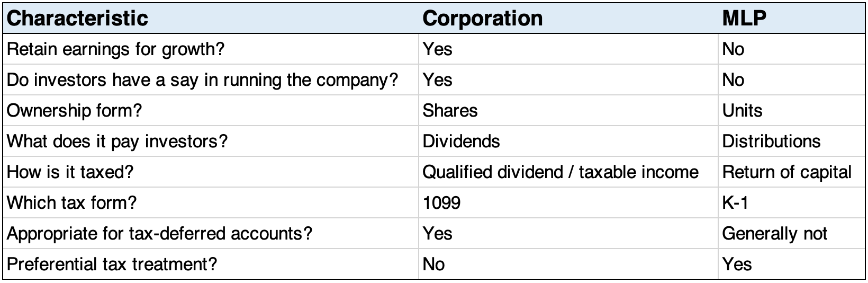Click the 'Preferential tax treatment?' cell
This screenshot has height=283, width=868.
pyautogui.click(x=112, y=264)
